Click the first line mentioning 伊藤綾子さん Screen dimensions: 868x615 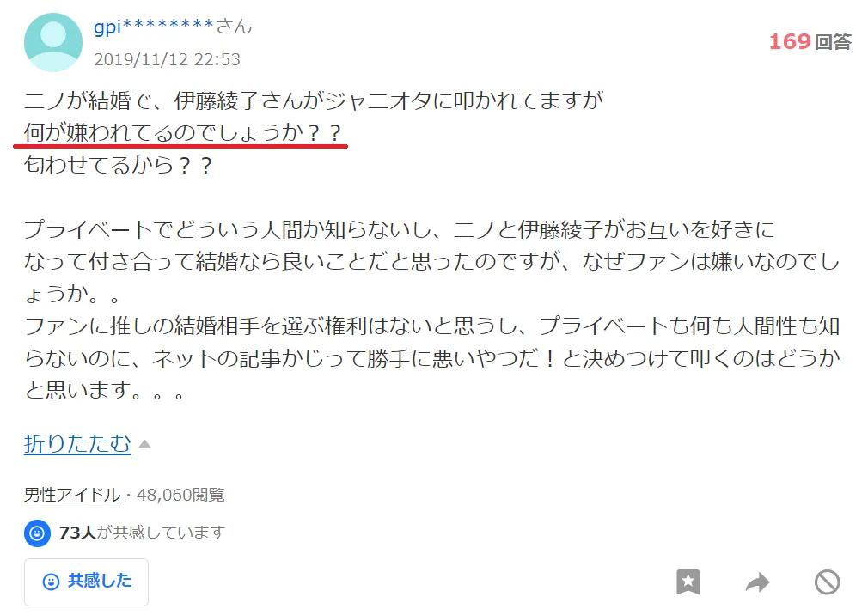[x=313, y=100]
